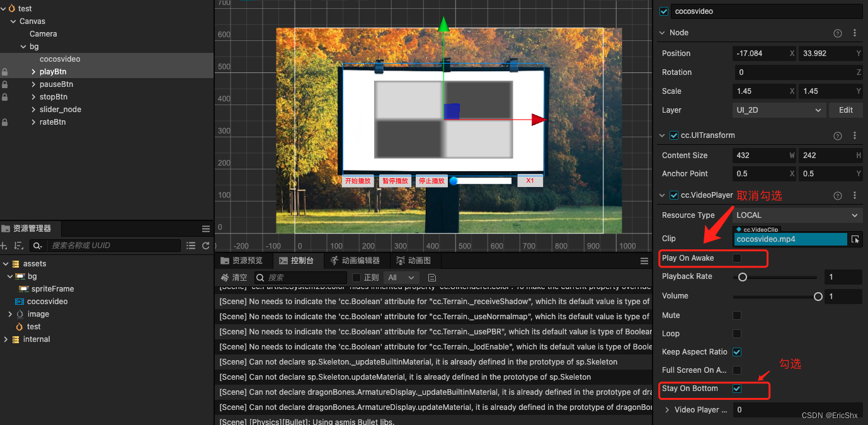Click the Playback Rate slider handle
The image size is (868, 425).
coord(743,277)
